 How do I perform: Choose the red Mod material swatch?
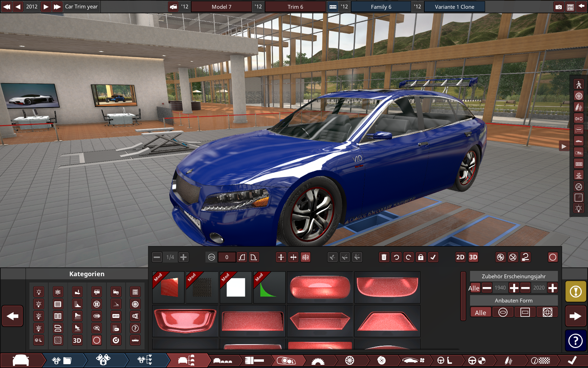tap(168, 287)
